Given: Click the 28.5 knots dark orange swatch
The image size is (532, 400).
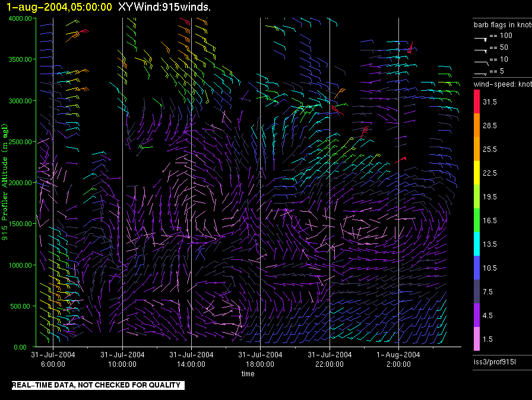Looking at the screenshot, I should pos(477,125).
